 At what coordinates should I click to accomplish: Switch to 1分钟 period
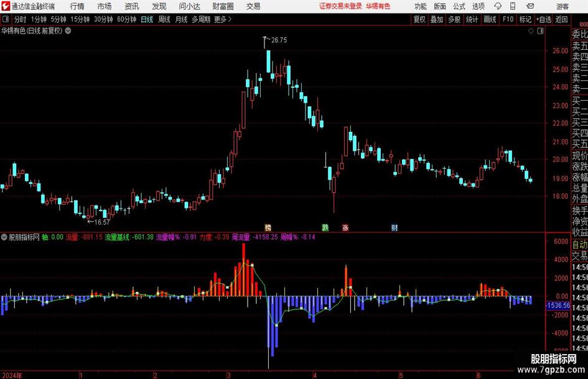[x=39, y=19]
